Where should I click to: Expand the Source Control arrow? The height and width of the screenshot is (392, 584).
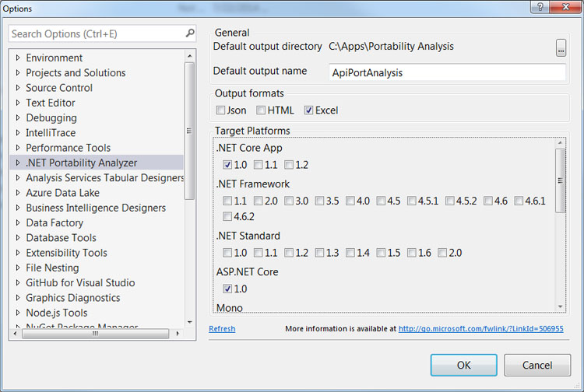pos(17,88)
